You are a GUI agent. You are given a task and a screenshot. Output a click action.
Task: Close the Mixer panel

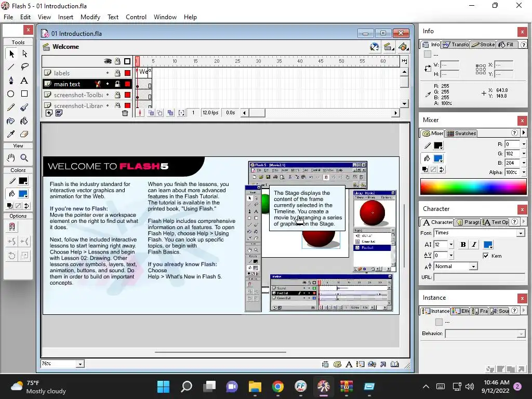pos(522,121)
